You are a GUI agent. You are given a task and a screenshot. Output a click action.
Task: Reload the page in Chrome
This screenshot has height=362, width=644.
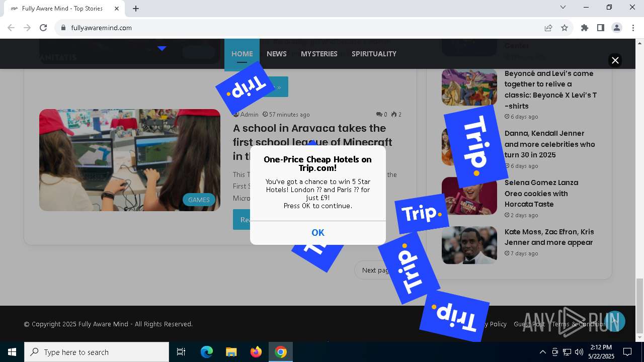pyautogui.click(x=43, y=28)
